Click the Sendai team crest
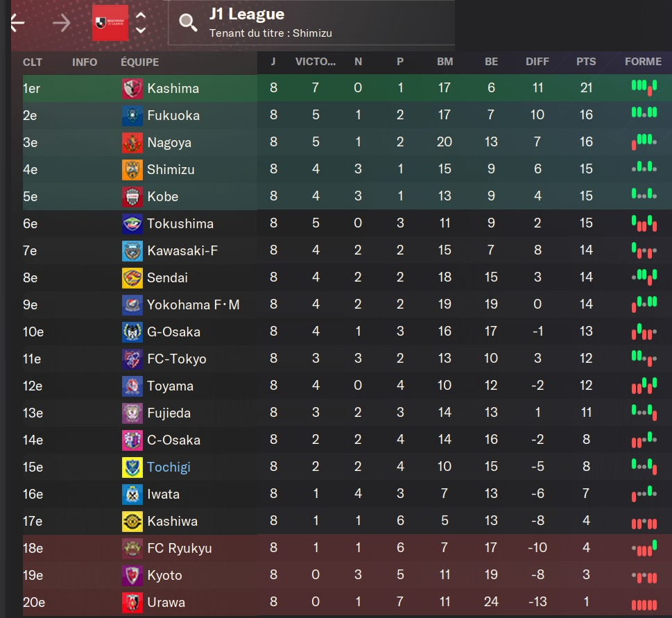The image size is (672, 618). 132,278
